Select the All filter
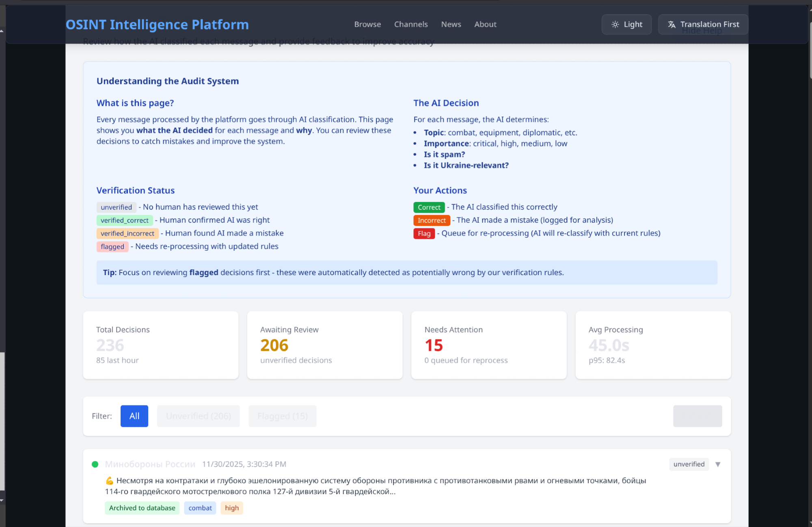The image size is (812, 527). [x=134, y=416]
